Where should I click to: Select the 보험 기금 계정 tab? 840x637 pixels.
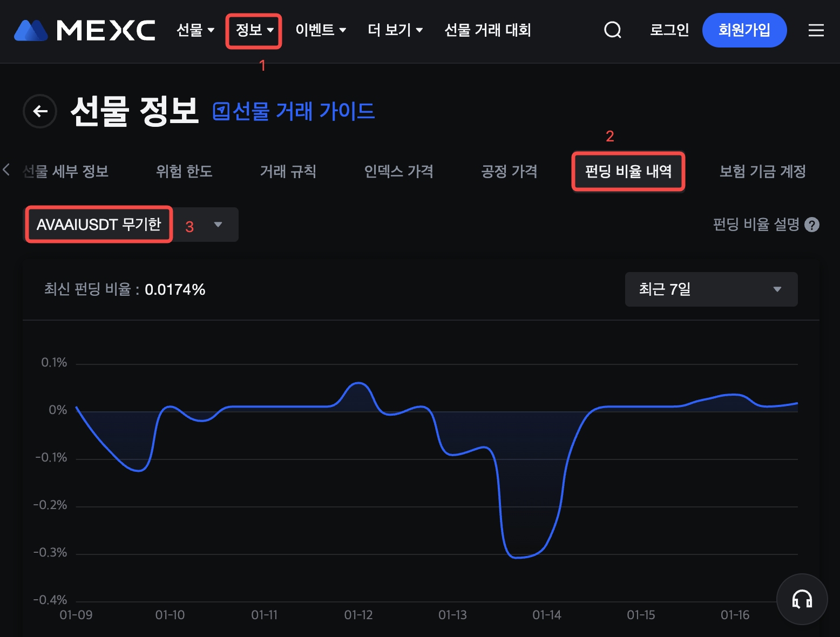(762, 172)
